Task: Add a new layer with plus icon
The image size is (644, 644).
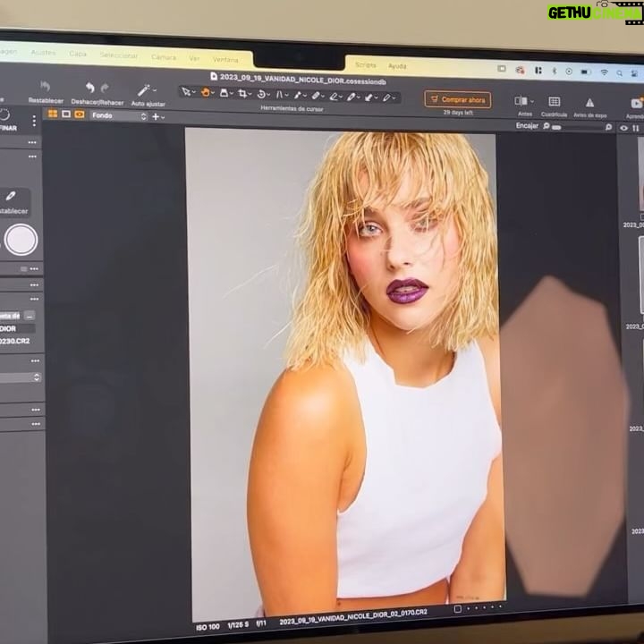Action: (156, 116)
